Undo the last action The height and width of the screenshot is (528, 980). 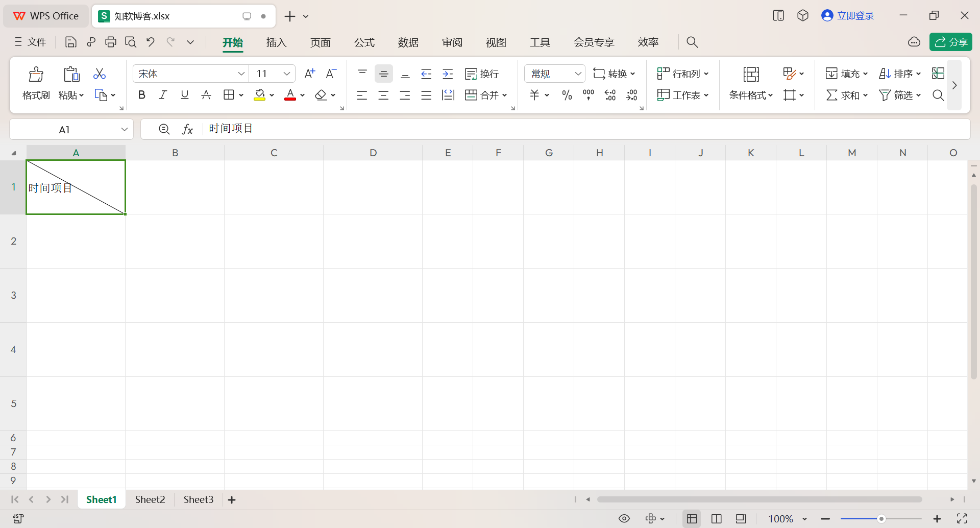151,42
